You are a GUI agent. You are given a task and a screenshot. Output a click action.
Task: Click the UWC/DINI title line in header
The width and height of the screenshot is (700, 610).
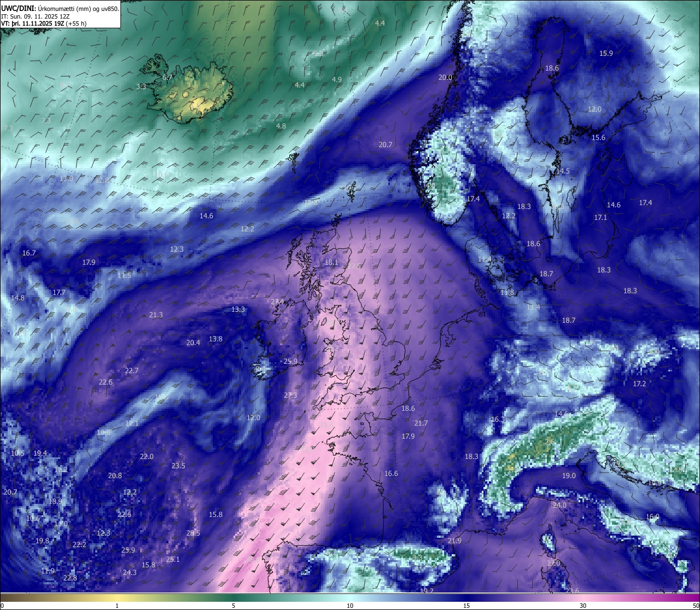[60, 9]
